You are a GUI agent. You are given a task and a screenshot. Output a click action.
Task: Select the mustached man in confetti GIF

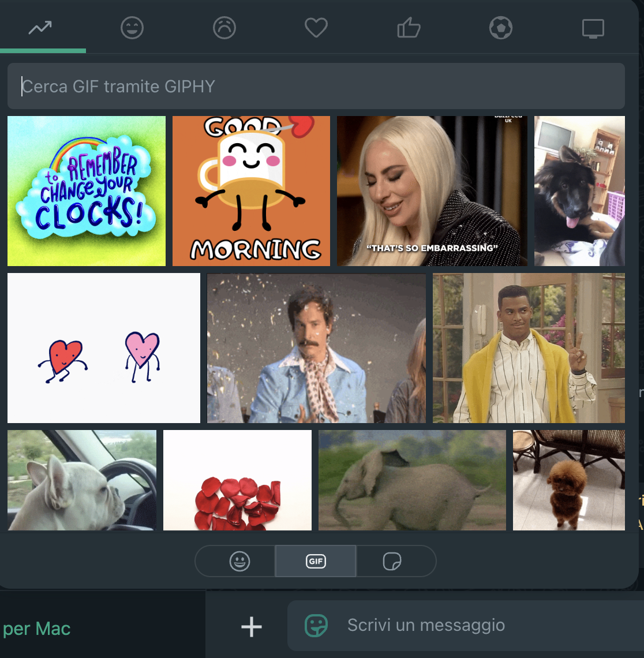316,348
